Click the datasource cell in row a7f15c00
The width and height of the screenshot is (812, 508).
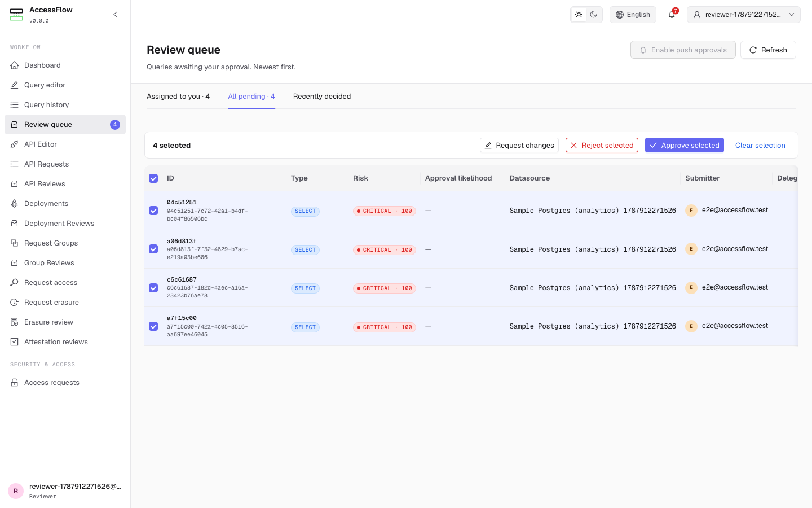click(x=593, y=326)
